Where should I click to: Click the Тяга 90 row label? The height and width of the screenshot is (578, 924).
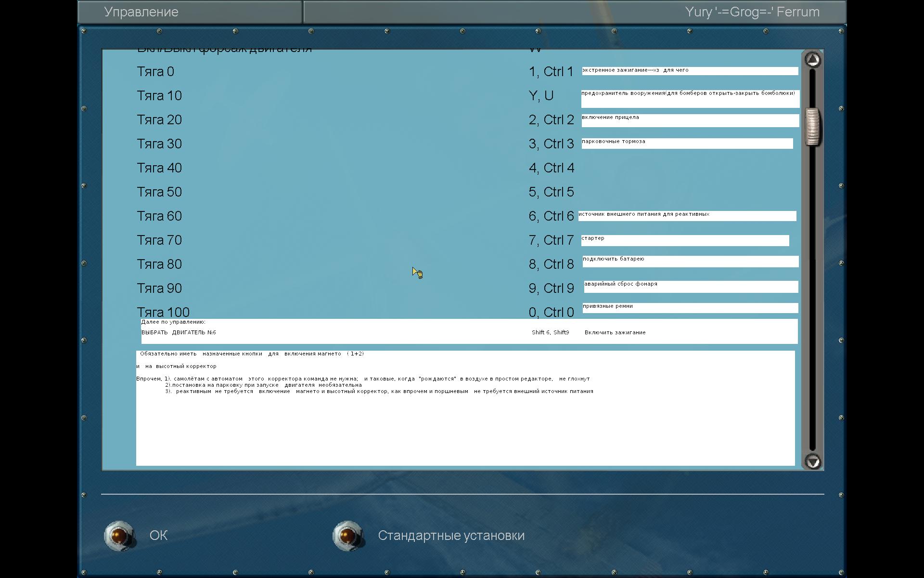(x=159, y=289)
